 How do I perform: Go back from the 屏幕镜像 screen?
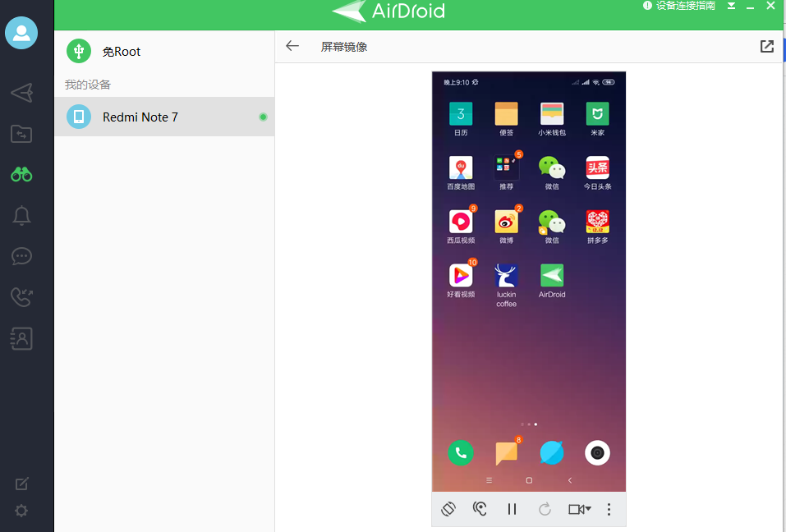coord(292,46)
